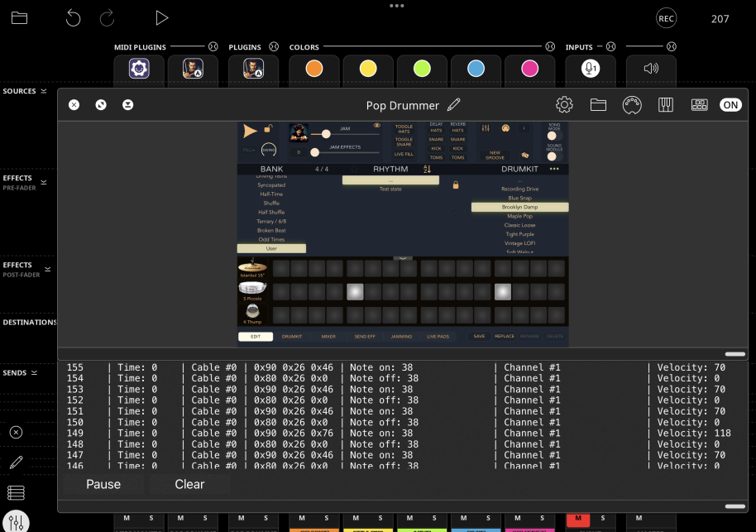Image resolution: width=756 pixels, height=532 pixels.
Task: Sort rhythms with A-Z icon
Action: pos(427,169)
